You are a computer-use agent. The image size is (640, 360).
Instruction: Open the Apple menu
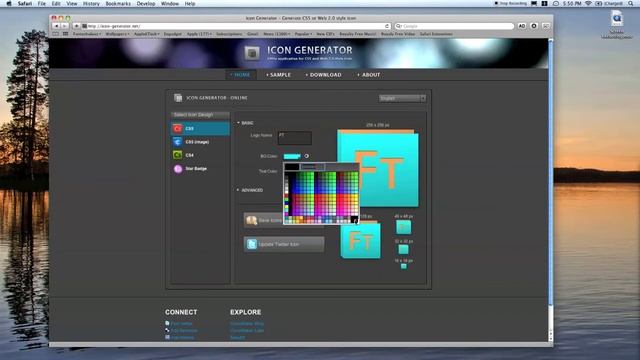click(9, 4)
